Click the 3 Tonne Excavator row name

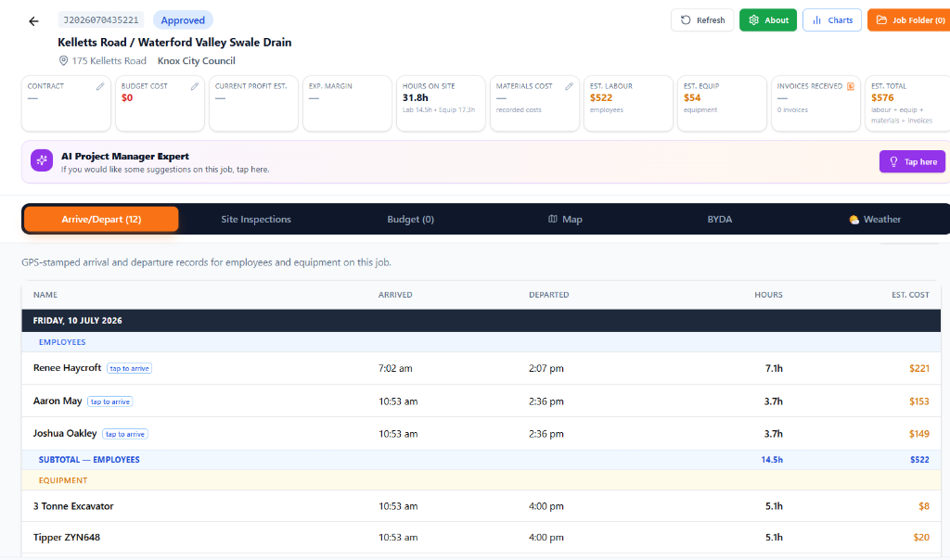click(73, 506)
